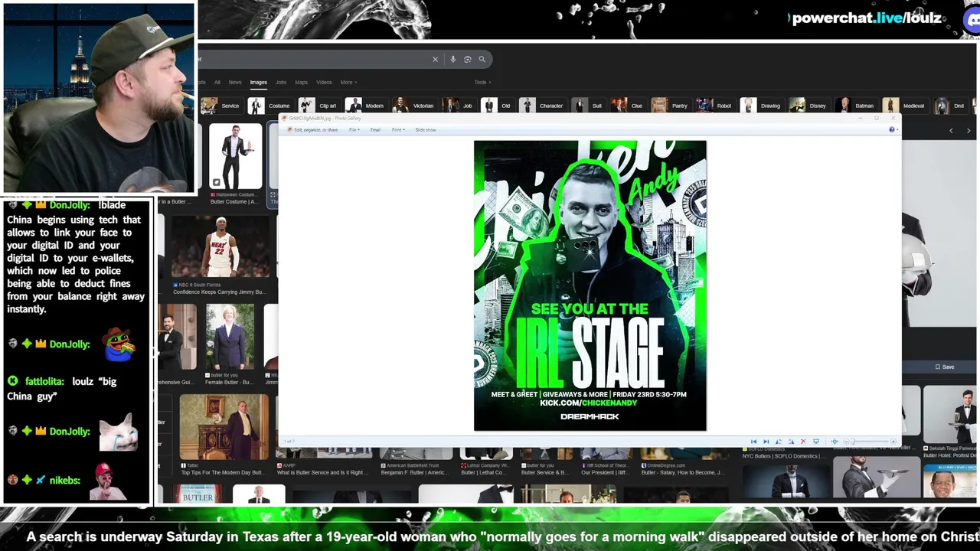Viewport: 980px width, 551px height.
Task: Switch to the All search tab
Action: click(217, 82)
